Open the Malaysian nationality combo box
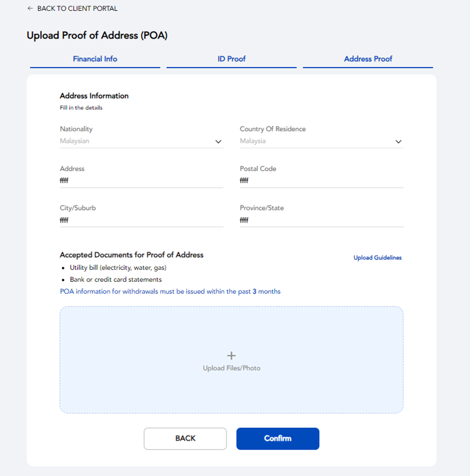 (x=135, y=141)
